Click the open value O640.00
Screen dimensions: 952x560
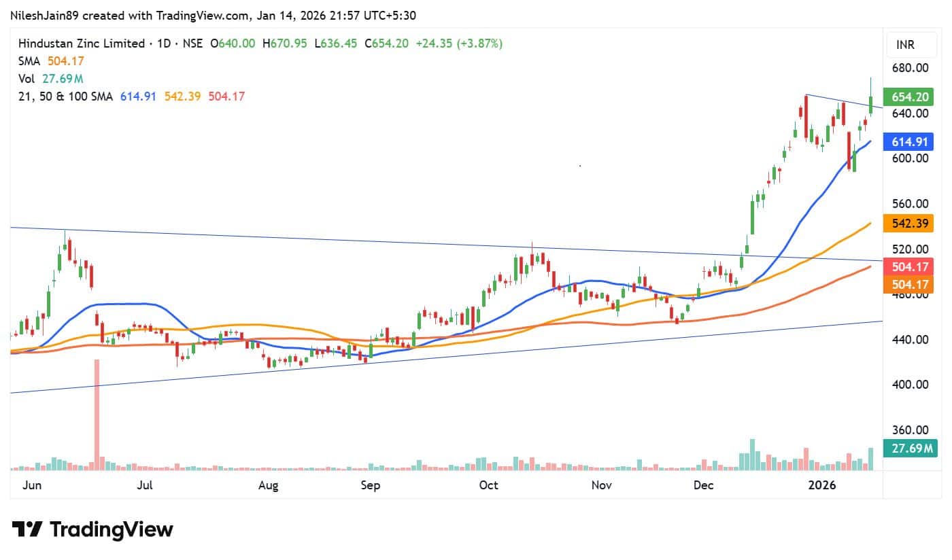point(233,43)
